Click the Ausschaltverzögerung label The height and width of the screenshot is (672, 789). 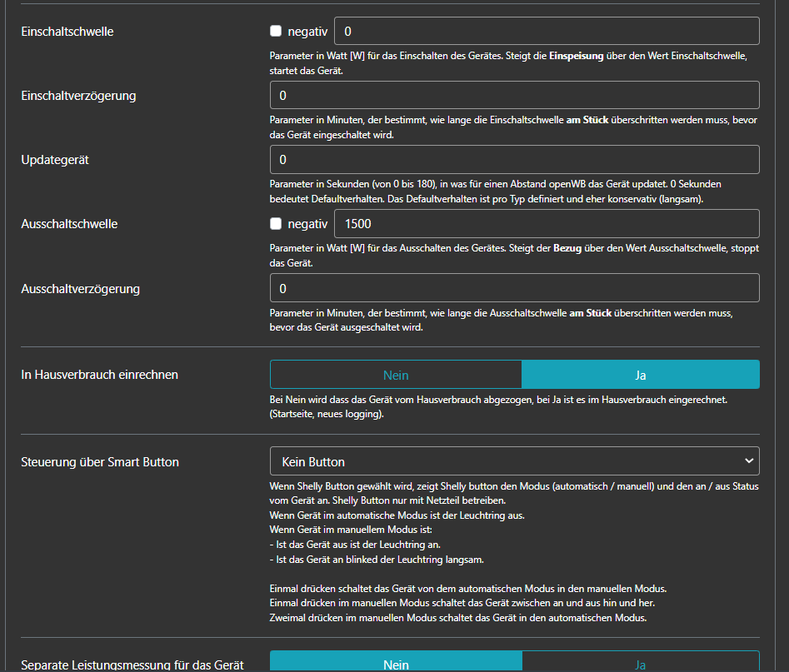tap(81, 289)
